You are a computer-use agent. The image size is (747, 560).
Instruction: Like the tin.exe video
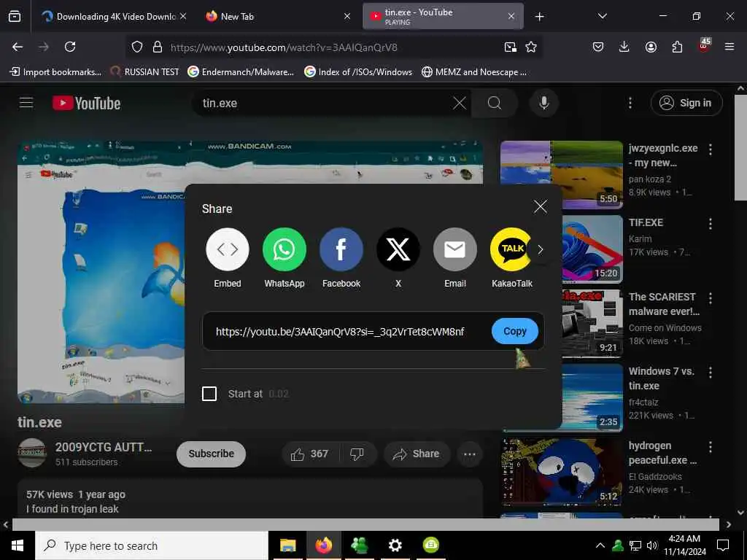click(309, 454)
